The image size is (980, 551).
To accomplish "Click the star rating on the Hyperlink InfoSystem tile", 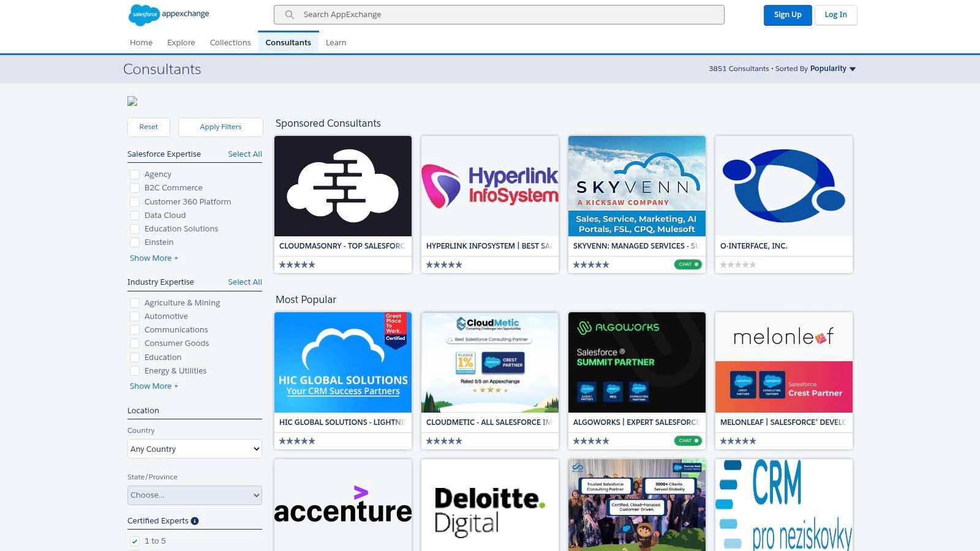I will [x=443, y=264].
